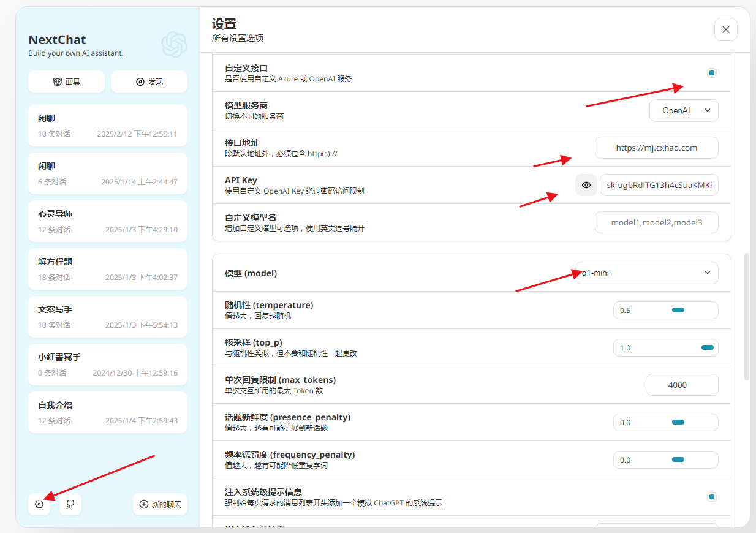This screenshot has width=756, height=533.
Task: Click the GitHub icon in sidebar footer
Action: (70, 504)
